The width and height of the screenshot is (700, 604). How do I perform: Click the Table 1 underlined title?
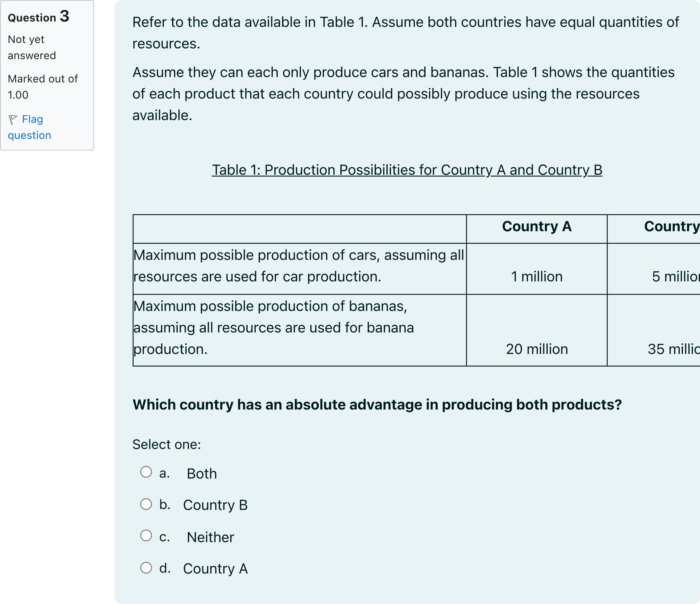407,170
